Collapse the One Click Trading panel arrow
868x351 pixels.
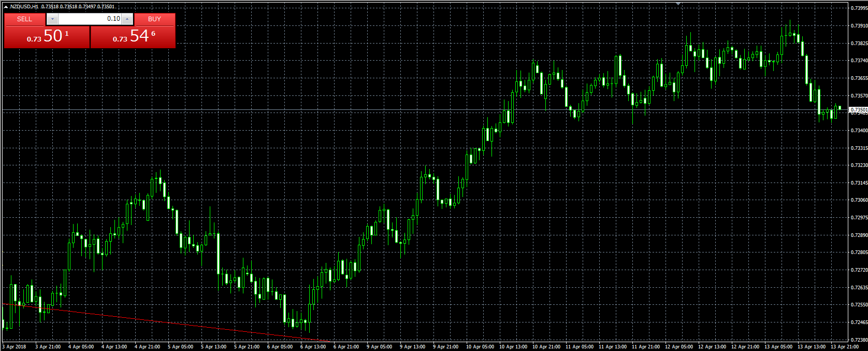pyautogui.click(x=6, y=7)
